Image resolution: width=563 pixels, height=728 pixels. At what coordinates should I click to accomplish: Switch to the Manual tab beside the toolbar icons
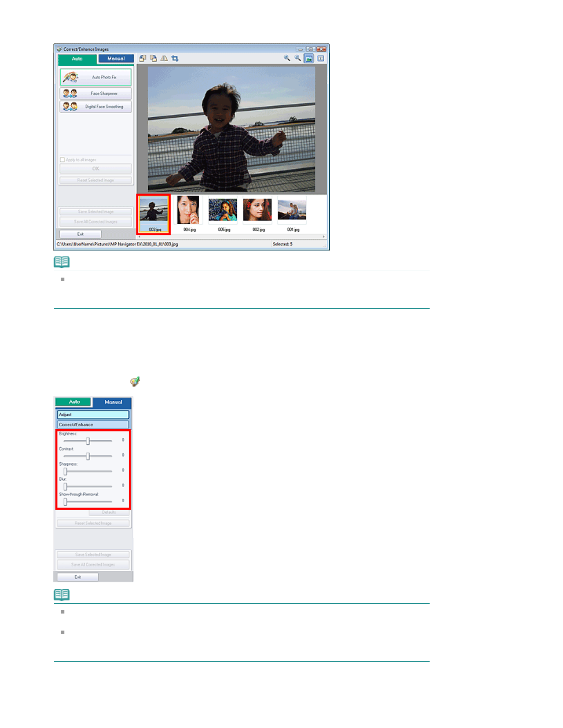click(116, 59)
